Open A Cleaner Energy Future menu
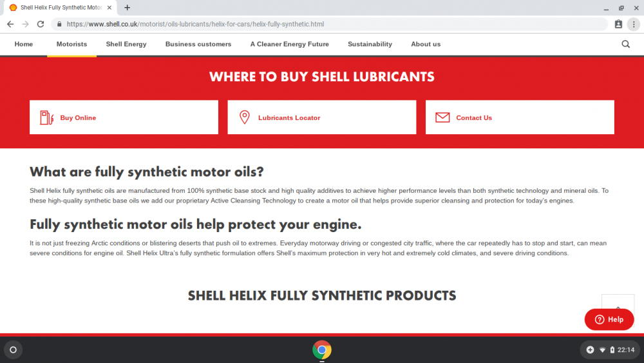 (290, 44)
